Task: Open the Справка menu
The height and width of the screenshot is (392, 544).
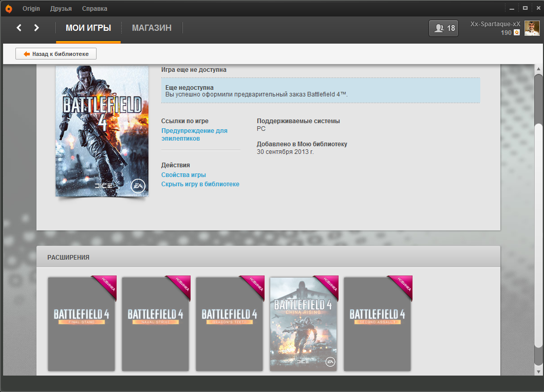Action: pyautogui.click(x=95, y=9)
